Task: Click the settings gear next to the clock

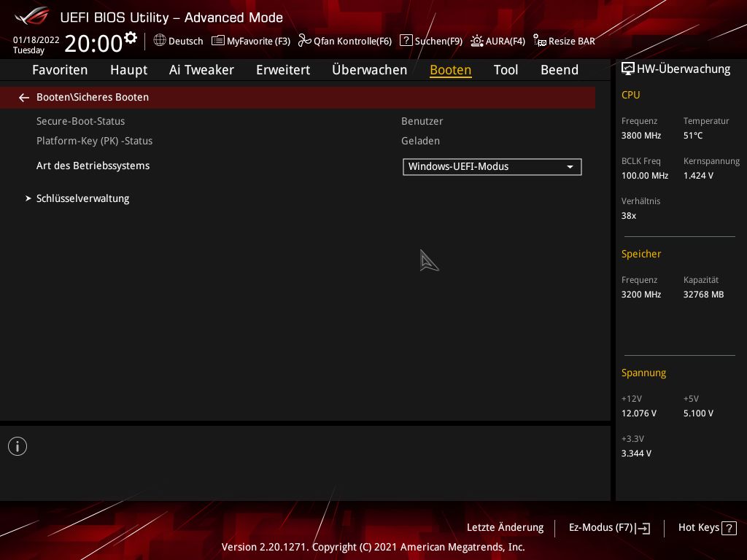Action: click(x=131, y=38)
